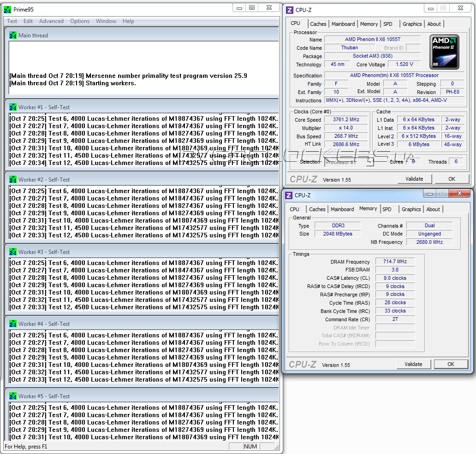Switch to Graphics tab in top CPU-Z
476x454 pixels.
412,24
